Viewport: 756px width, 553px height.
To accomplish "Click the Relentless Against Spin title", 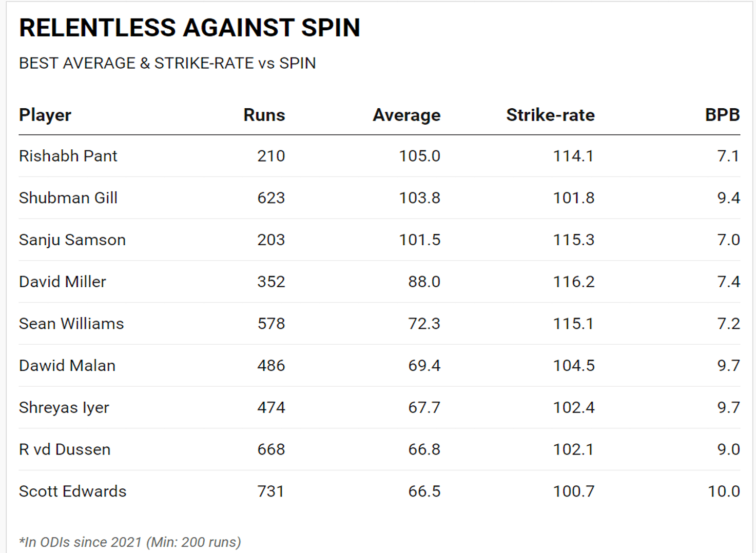I will pyautogui.click(x=189, y=28).
